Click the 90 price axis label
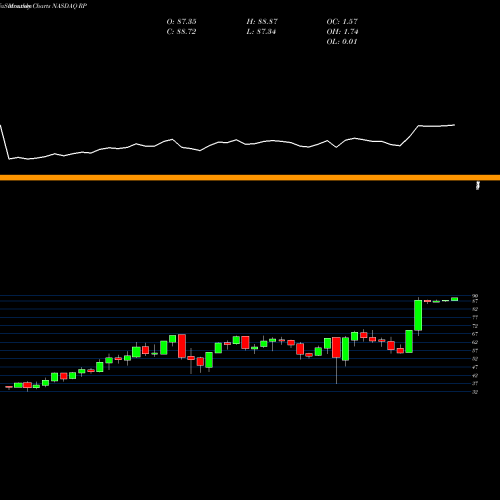The image size is (500, 500). tap(475, 296)
